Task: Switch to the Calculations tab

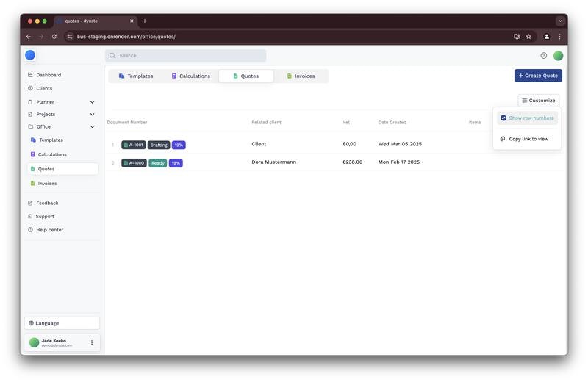Action: [x=191, y=76]
